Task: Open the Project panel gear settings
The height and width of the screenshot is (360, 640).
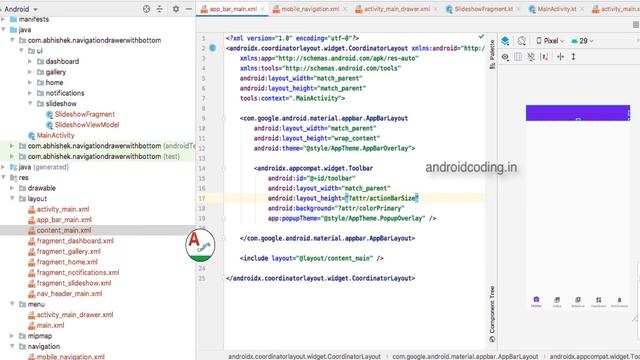Action: [176, 9]
